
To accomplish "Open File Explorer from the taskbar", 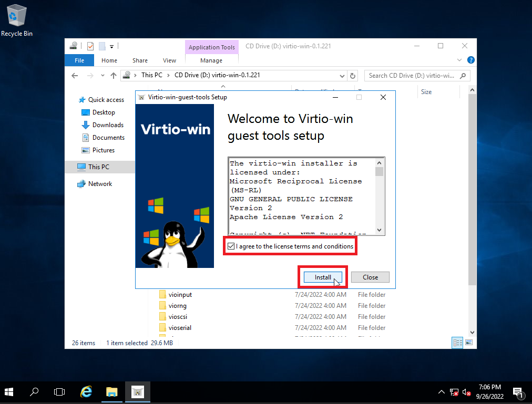I will (x=111, y=392).
